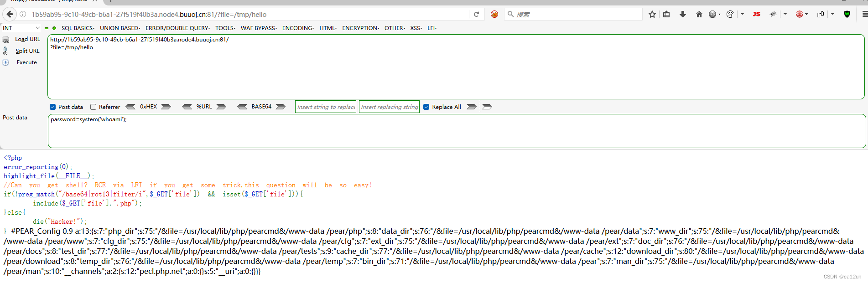URL-decode with left arrow before %URL
Image resolution: width=868 pixels, height=283 pixels.
coord(187,107)
